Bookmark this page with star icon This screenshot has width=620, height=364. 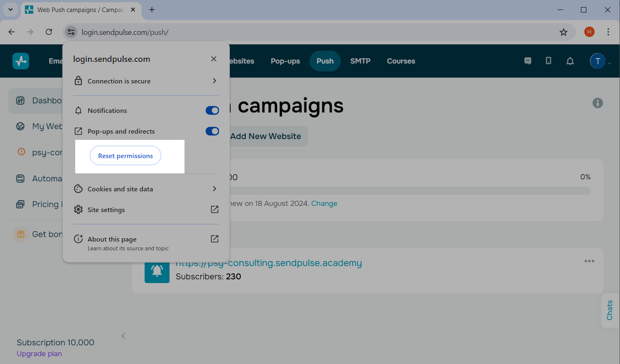[x=563, y=32]
